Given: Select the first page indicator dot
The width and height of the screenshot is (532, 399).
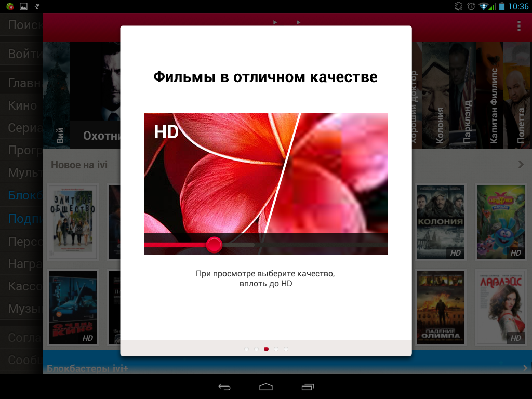Looking at the screenshot, I should 246,349.
